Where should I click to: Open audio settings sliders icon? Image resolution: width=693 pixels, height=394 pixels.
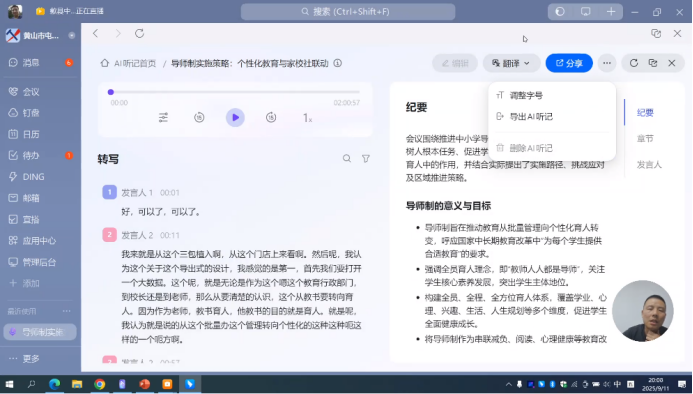[164, 118]
